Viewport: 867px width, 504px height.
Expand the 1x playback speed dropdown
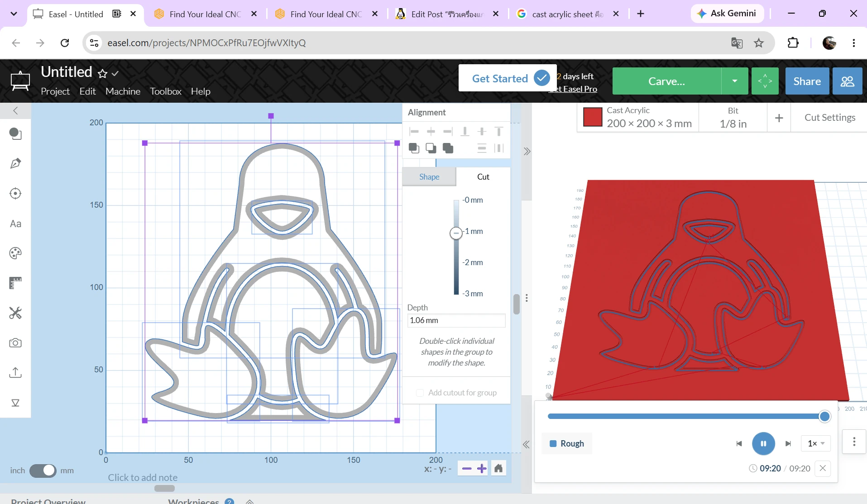pos(816,443)
